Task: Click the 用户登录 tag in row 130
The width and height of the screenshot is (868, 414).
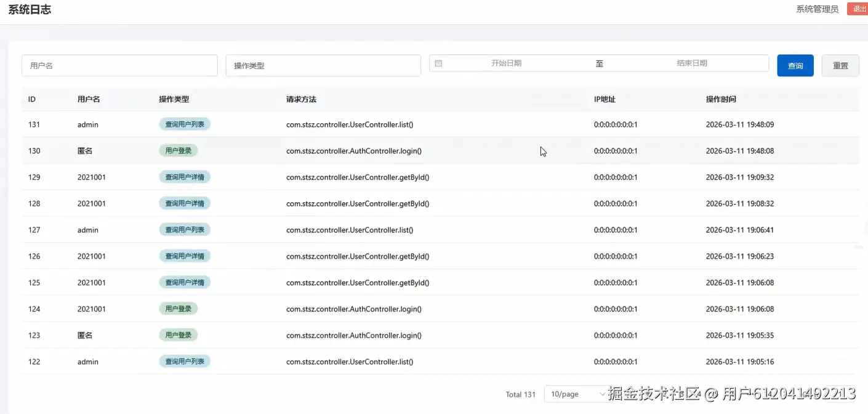Action: [x=179, y=150]
